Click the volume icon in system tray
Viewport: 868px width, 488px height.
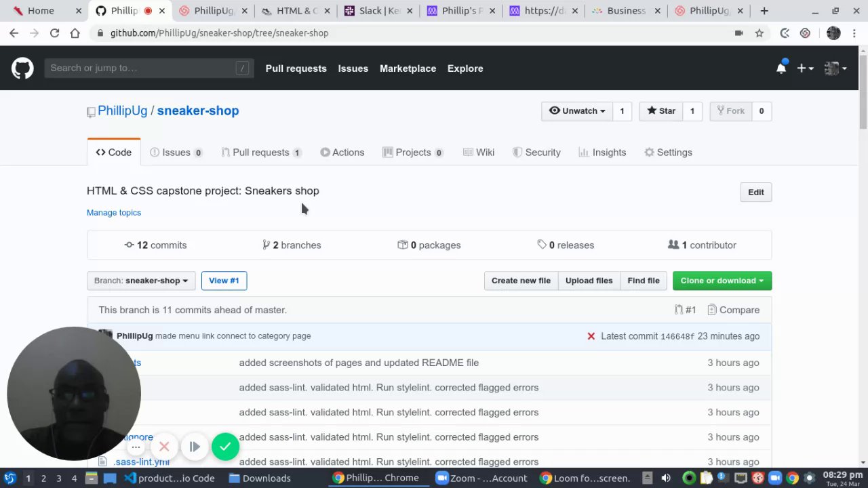click(666, 478)
